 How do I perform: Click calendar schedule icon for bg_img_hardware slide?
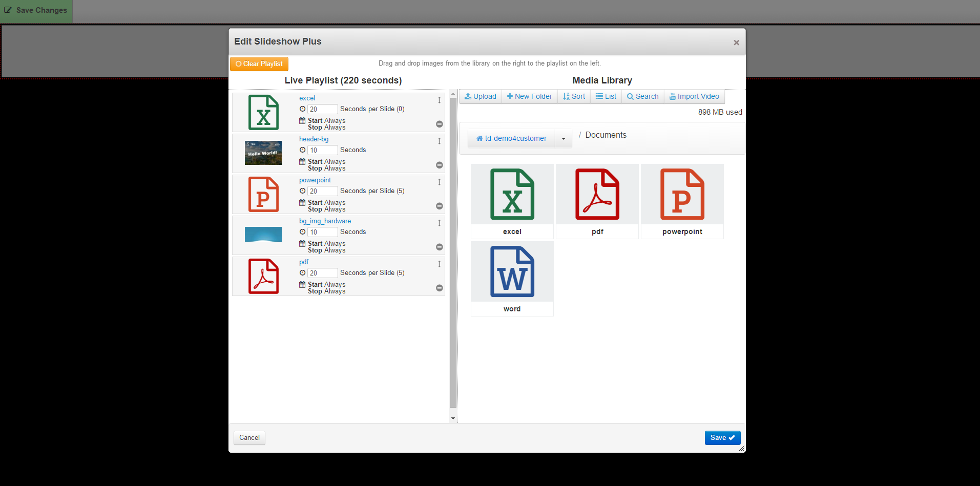tap(302, 244)
